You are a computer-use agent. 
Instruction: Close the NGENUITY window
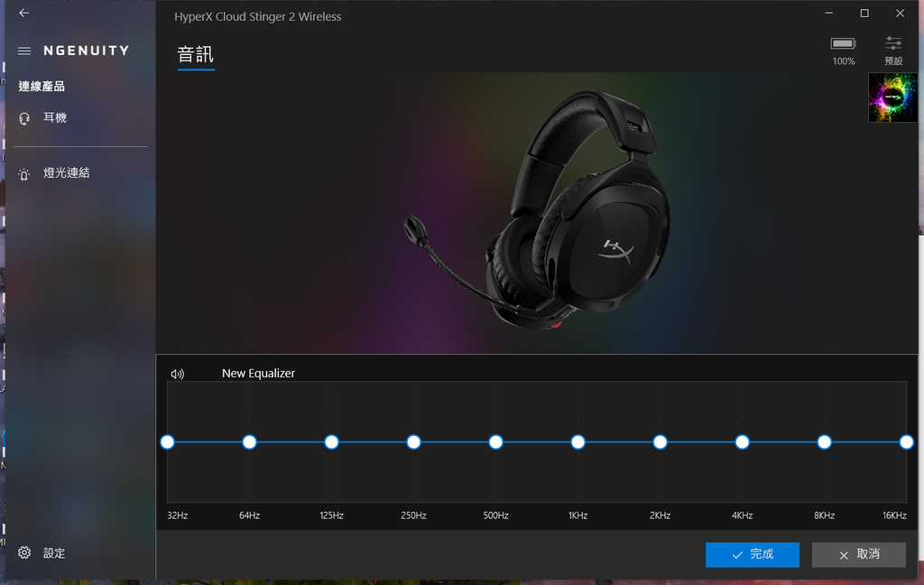[x=900, y=13]
